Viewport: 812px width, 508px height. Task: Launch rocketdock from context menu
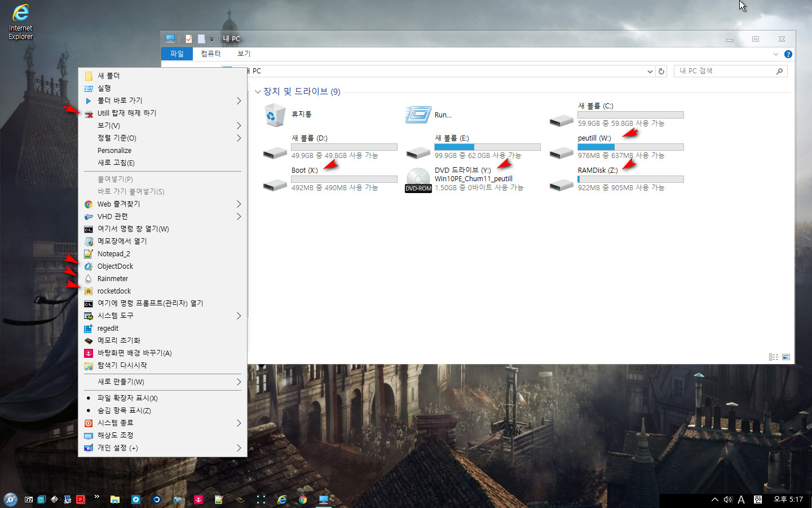point(162,291)
